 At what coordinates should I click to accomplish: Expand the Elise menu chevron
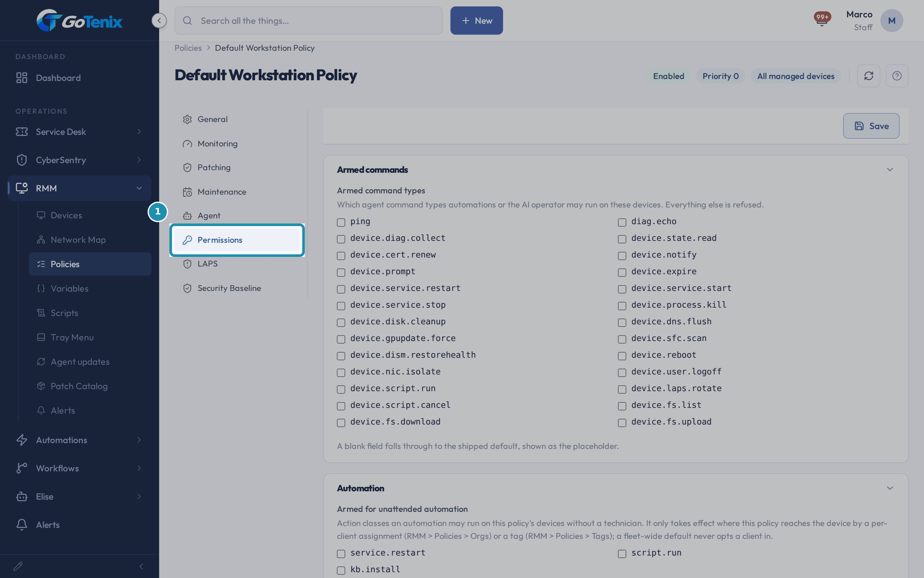[139, 496]
